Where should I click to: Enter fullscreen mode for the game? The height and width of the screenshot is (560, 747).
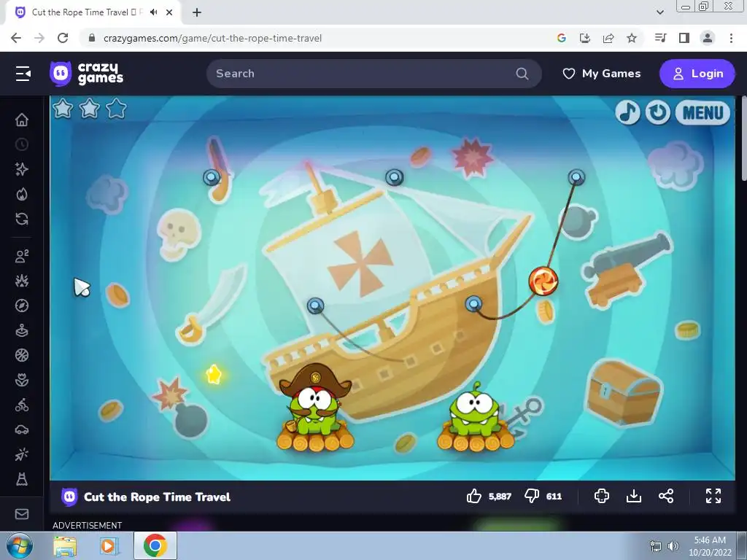(x=713, y=496)
